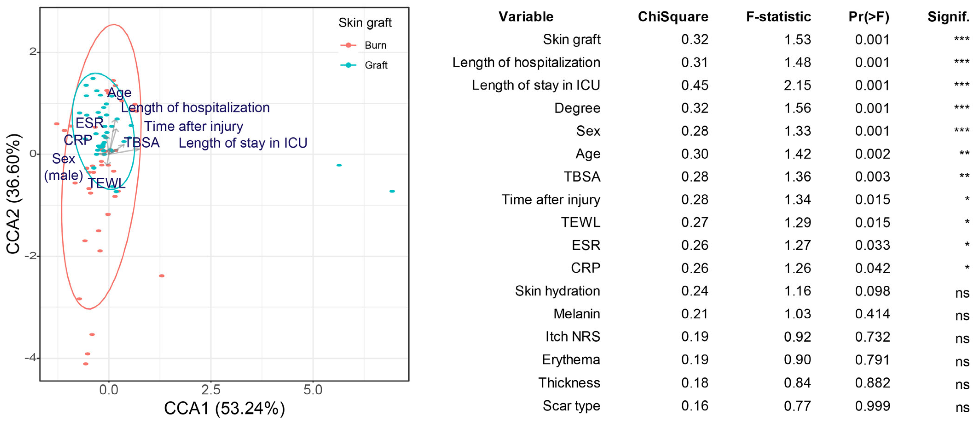Image resolution: width=980 pixels, height=422 pixels.
Task: Click the Skin graft legend title
Action: [x=365, y=23]
